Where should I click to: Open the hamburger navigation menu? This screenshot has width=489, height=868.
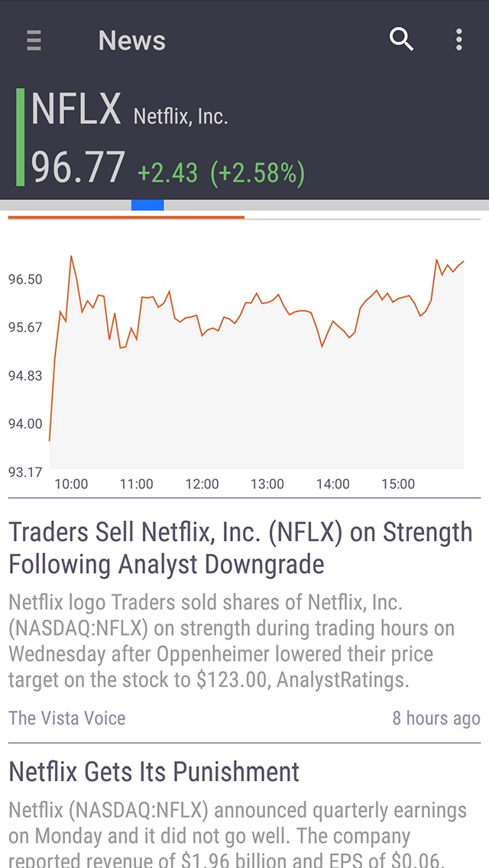tap(34, 40)
